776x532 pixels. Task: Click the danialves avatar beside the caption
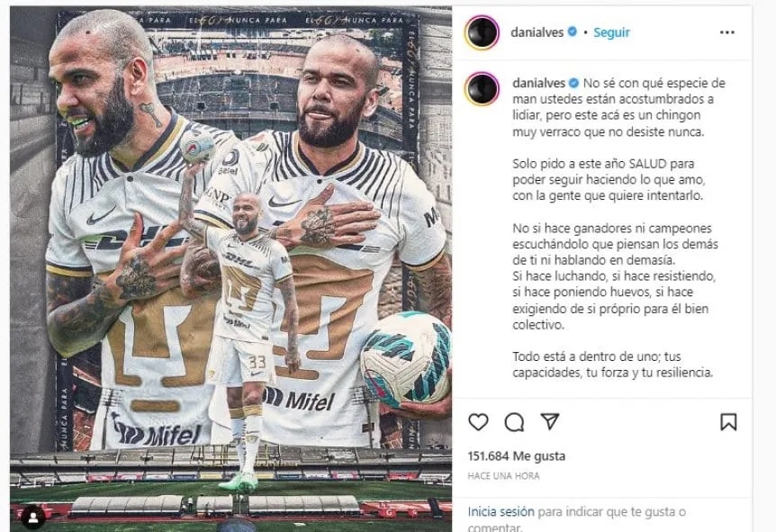point(482,88)
